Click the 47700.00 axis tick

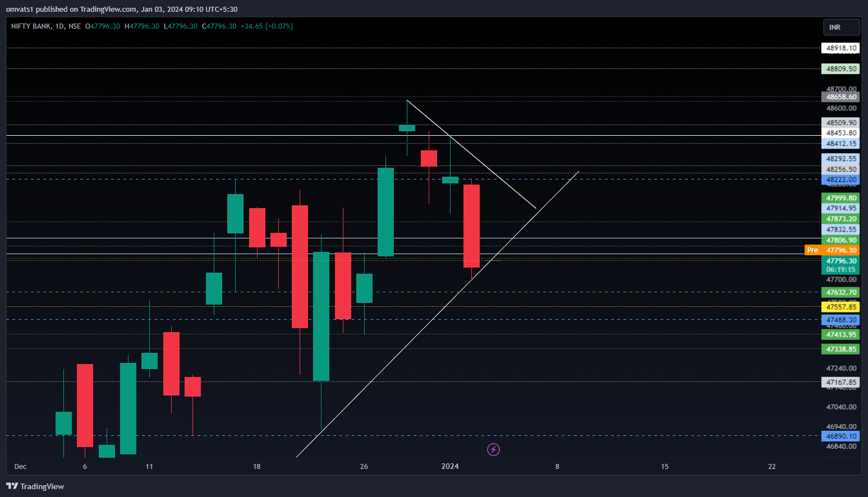[x=841, y=279]
